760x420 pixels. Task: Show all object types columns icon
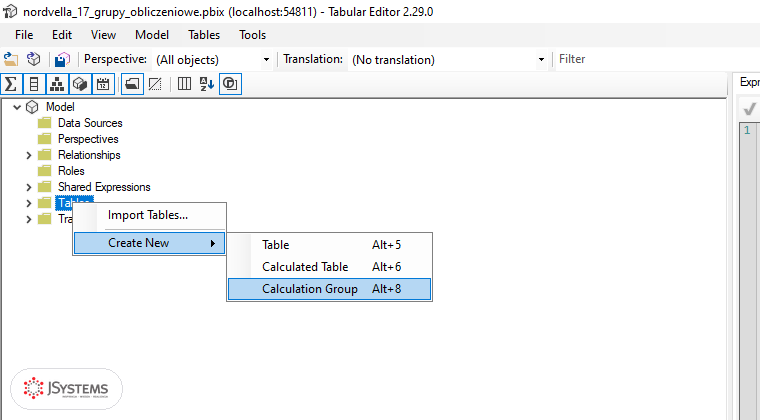[184, 84]
